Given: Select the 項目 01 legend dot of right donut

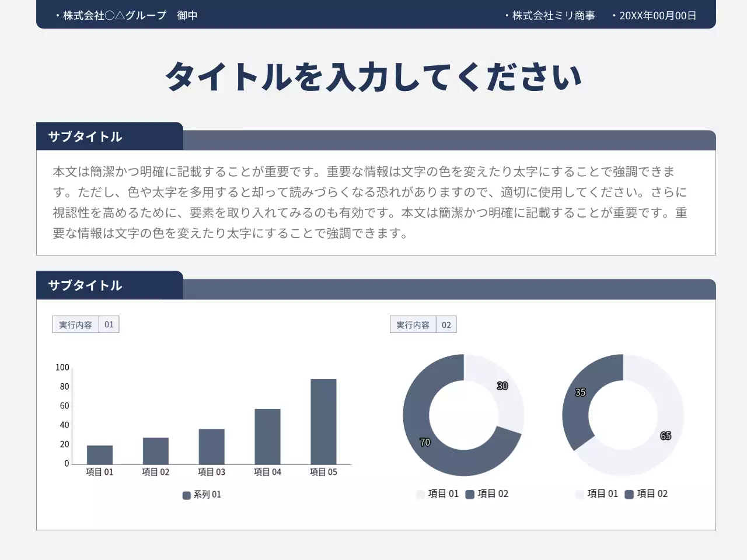Looking at the screenshot, I should pyautogui.click(x=579, y=494).
